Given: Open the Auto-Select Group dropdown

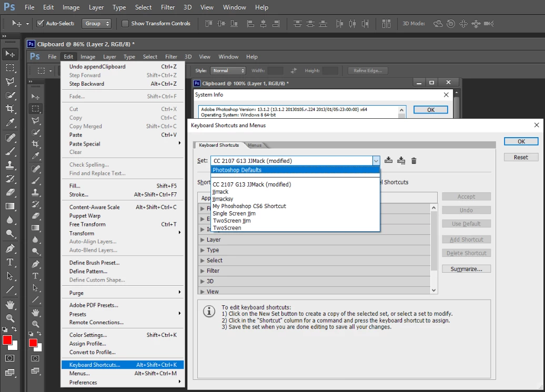Looking at the screenshot, I should coord(96,23).
